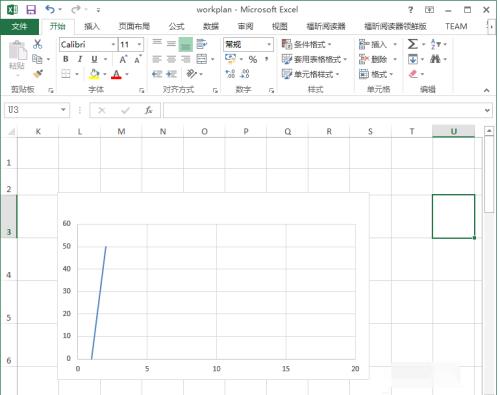Toggle top align
500x395 pixels.
157,43
